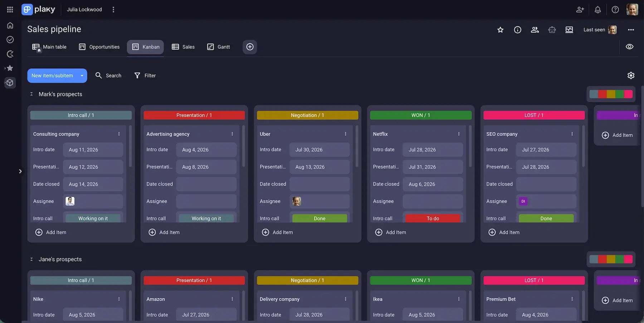Open the Uber card three-dot menu
Image resolution: width=644 pixels, height=323 pixels.
click(x=346, y=134)
